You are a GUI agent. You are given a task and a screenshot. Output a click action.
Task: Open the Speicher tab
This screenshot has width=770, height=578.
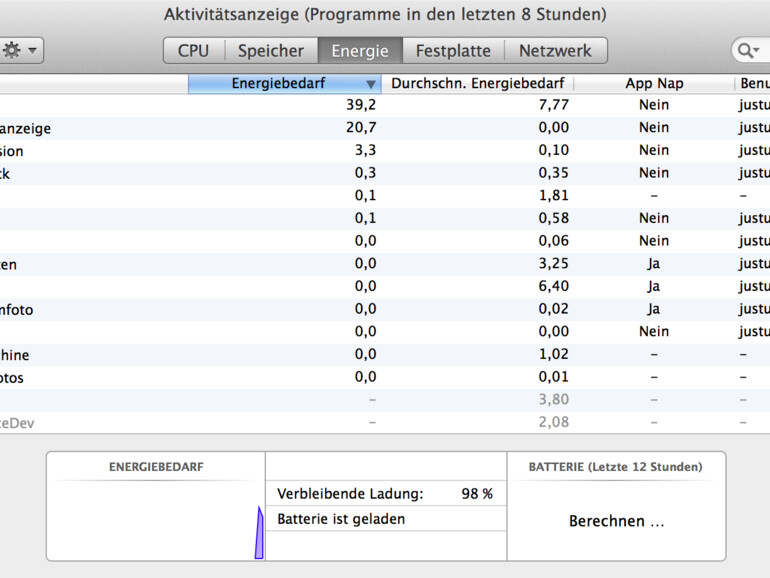[270, 51]
